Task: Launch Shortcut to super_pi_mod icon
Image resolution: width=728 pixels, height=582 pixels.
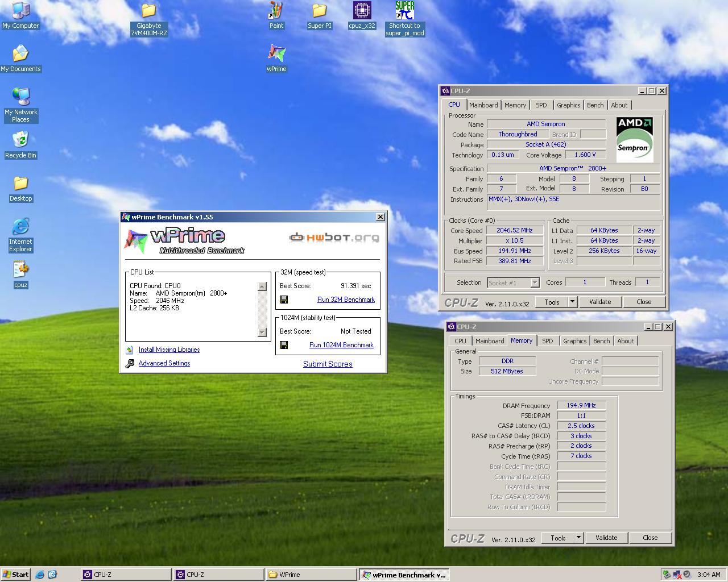Action: tap(405, 19)
